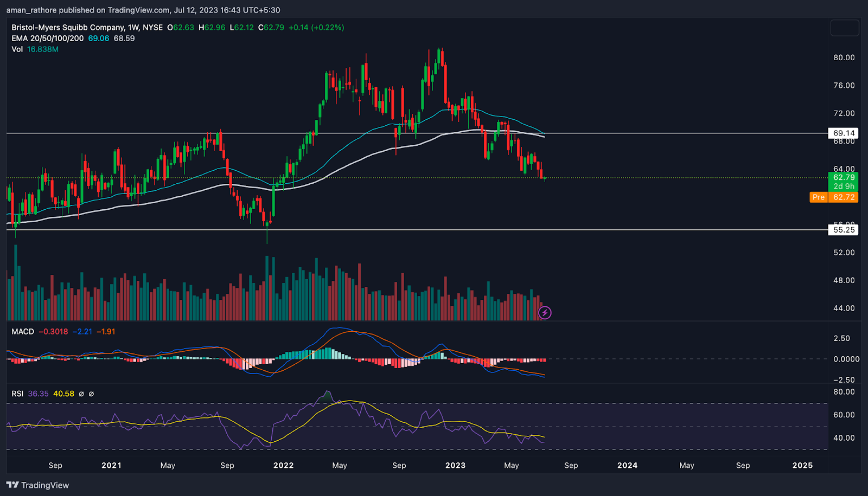The width and height of the screenshot is (868, 496).
Task: Click the purple lightning bolt event icon
Action: tap(545, 313)
